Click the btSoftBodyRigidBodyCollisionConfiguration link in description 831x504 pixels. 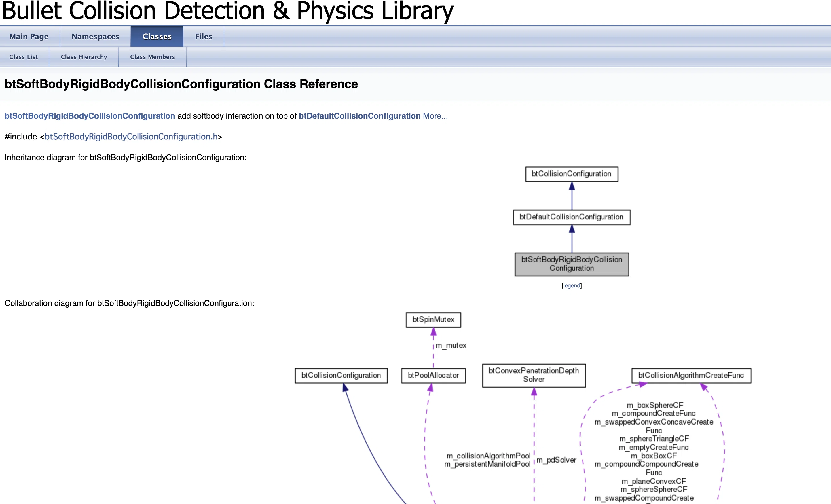90,116
